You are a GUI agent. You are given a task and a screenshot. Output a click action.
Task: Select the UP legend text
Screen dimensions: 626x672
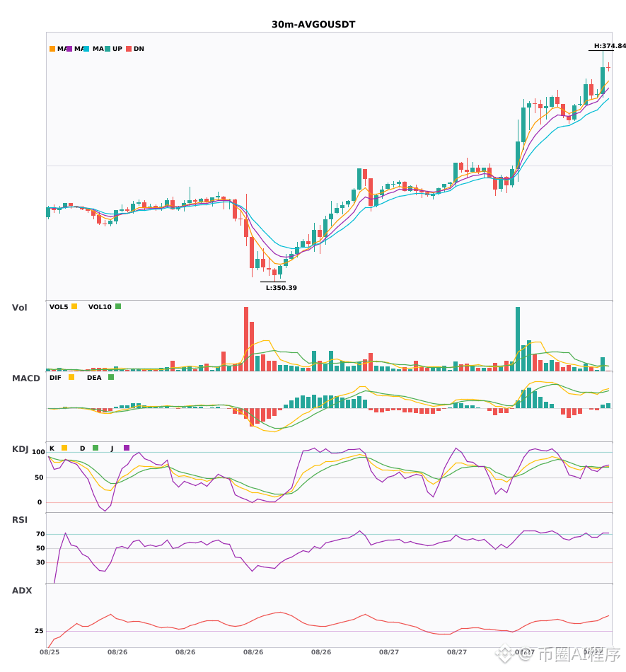coord(117,49)
